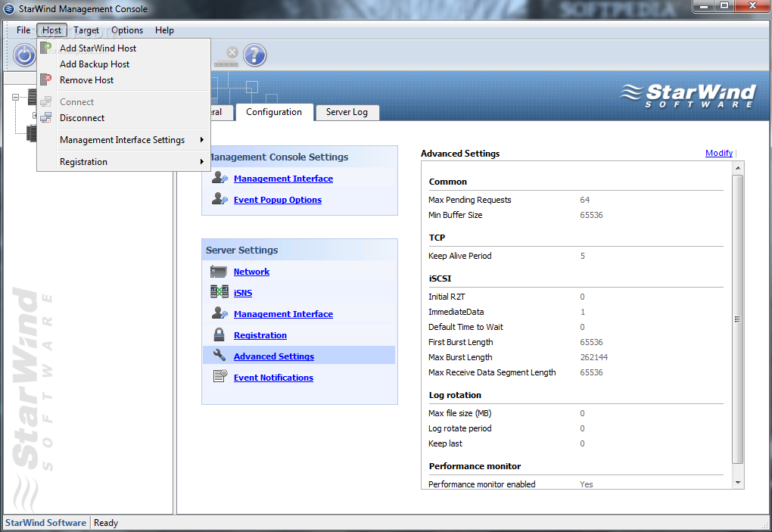
Task: Click the First Burst Length row
Action: coord(575,341)
